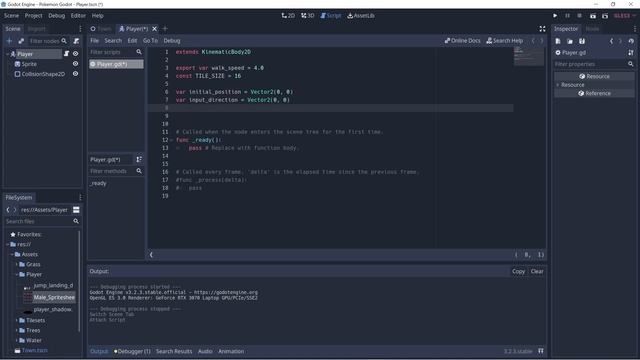Viewport: 640px width, 360px height.
Task: Open the Editor menu
Action: (x=78, y=16)
